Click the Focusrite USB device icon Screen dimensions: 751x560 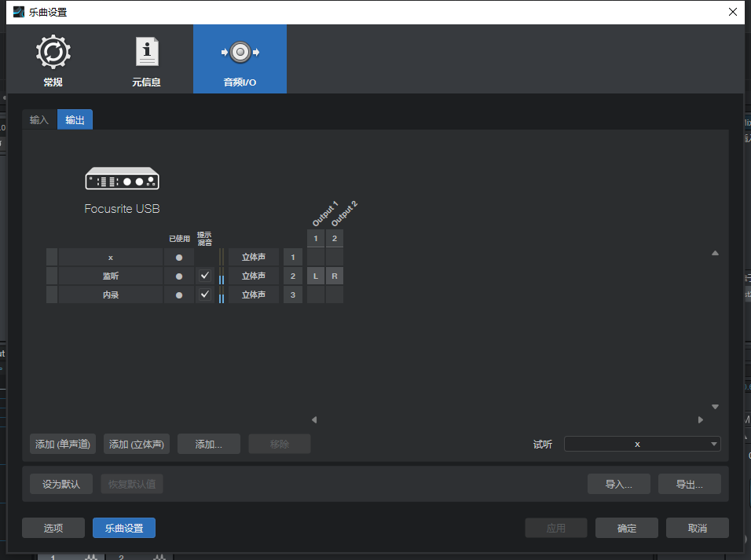pyautogui.click(x=122, y=179)
